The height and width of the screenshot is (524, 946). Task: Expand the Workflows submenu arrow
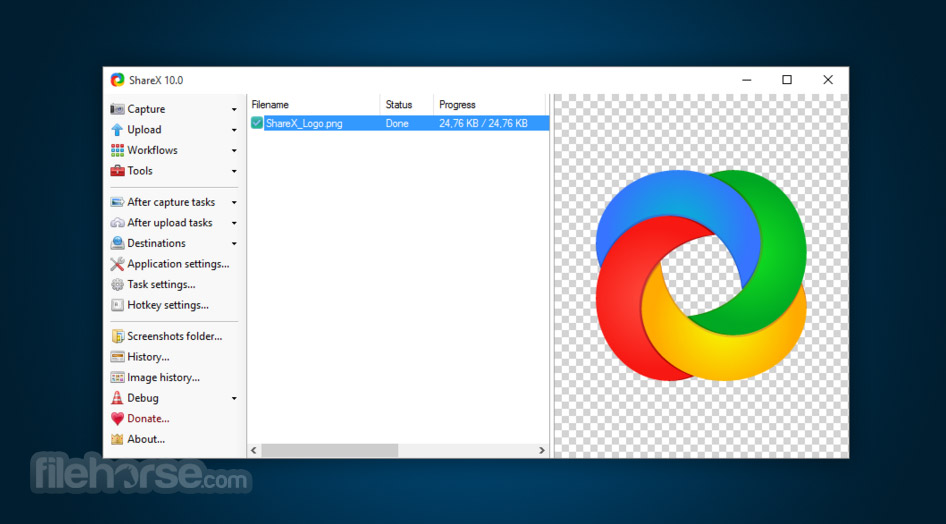pos(234,151)
